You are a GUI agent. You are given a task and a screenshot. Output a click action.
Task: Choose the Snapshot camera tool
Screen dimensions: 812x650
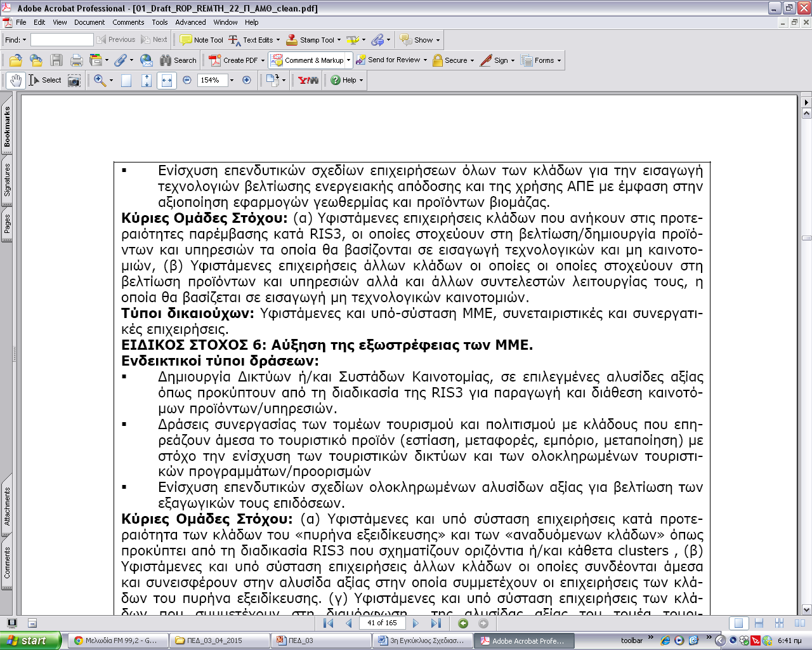tap(74, 80)
